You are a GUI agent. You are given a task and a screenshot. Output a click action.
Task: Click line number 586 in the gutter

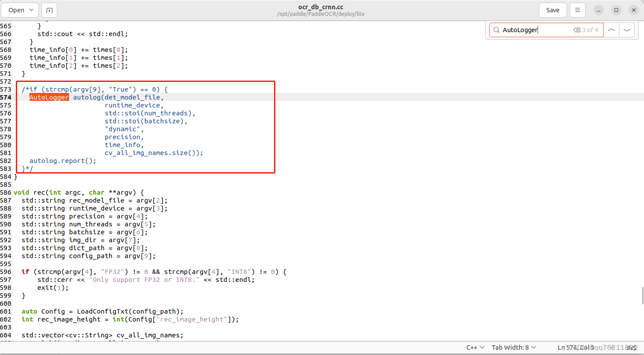pos(6,192)
